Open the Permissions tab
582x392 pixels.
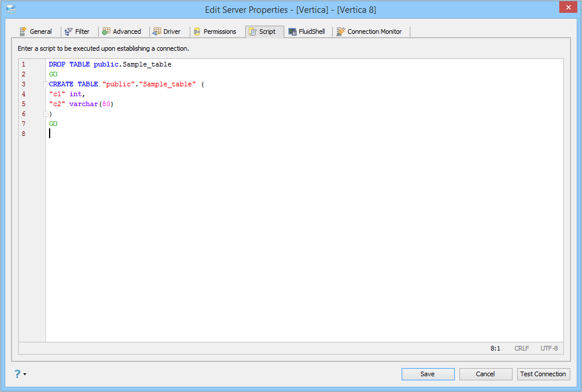click(x=215, y=32)
